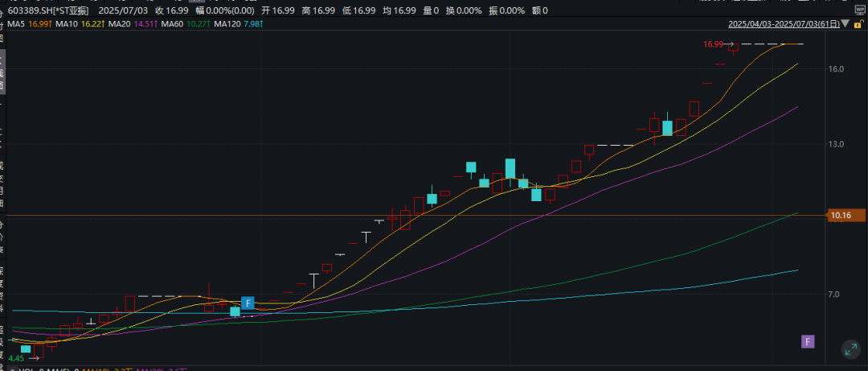Click the amplitude 振 0.00%
This screenshot has width=868, height=371.
coord(508,10)
